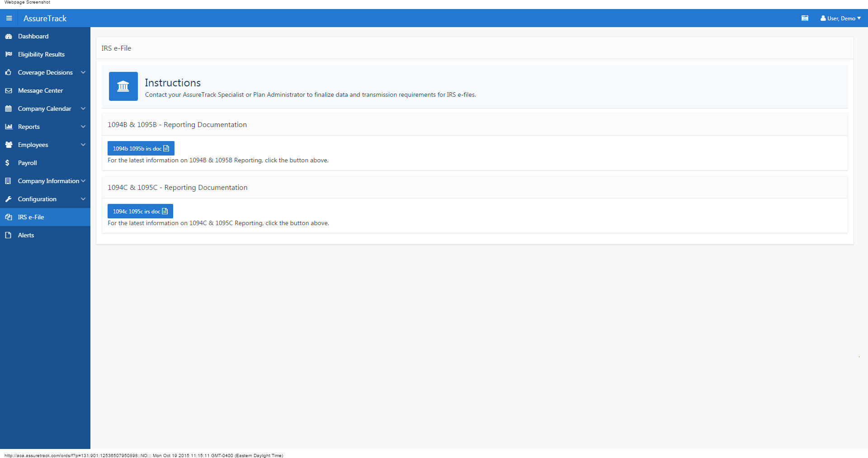Open the 1094c 1095c irs doc
Image resolution: width=868 pixels, height=458 pixels.
tap(140, 211)
